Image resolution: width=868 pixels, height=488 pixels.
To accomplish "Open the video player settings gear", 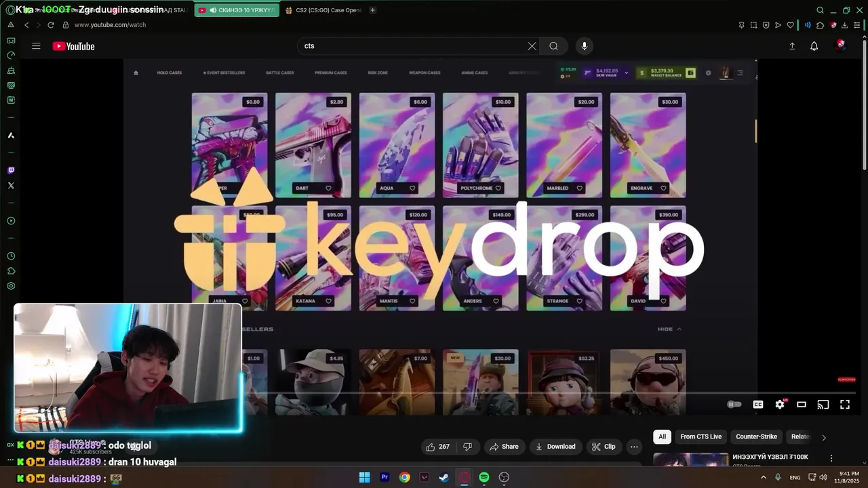I will point(780,405).
